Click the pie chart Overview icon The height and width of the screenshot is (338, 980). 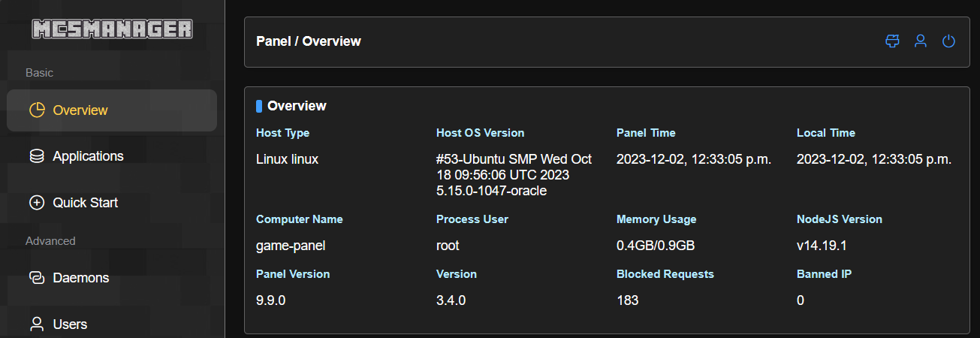37,110
